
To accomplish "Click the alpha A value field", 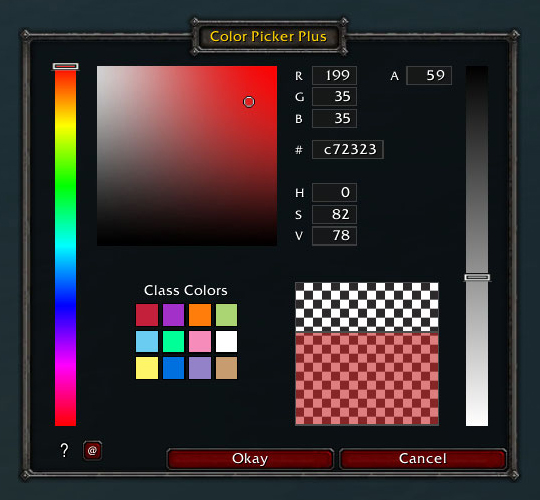I will [x=429, y=75].
